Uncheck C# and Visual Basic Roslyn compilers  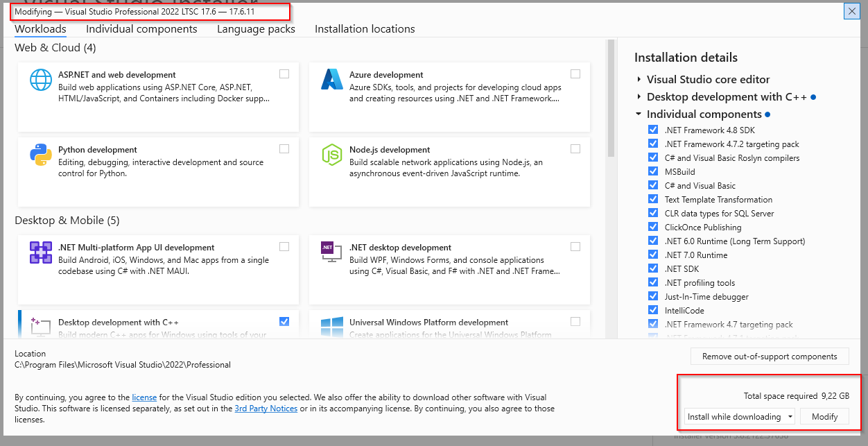coord(653,158)
